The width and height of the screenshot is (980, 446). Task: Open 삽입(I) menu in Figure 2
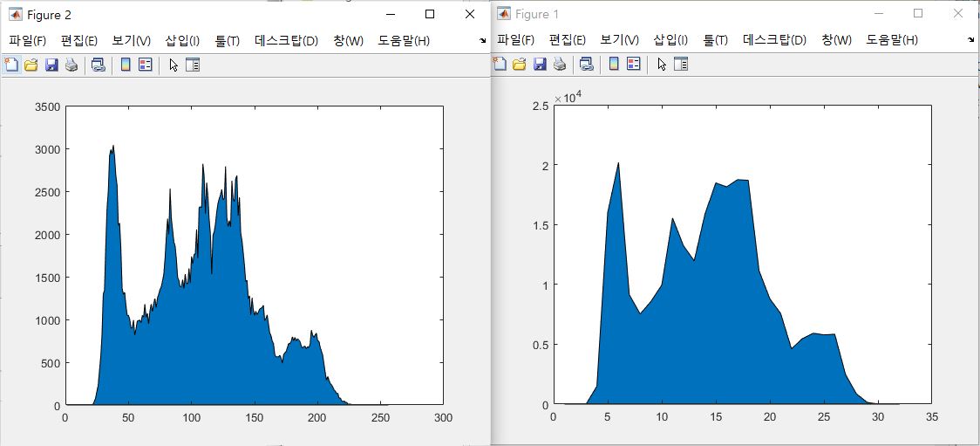click(182, 41)
